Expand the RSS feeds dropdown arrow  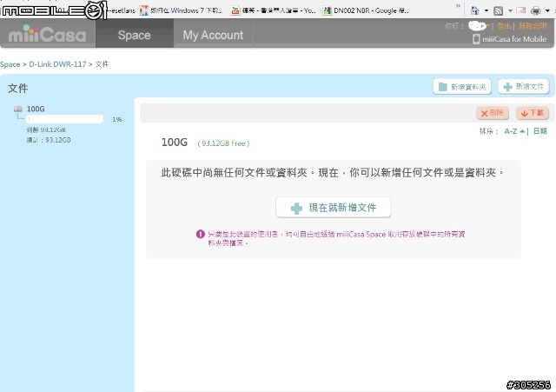coord(510,10)
